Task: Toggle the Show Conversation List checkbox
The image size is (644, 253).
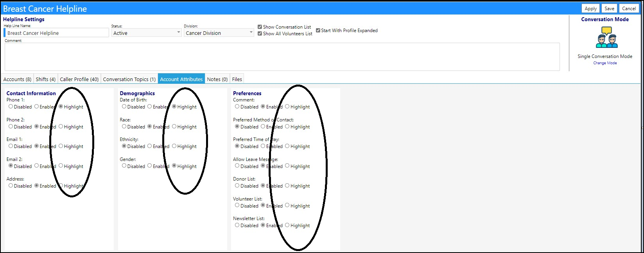Action: 260,27
